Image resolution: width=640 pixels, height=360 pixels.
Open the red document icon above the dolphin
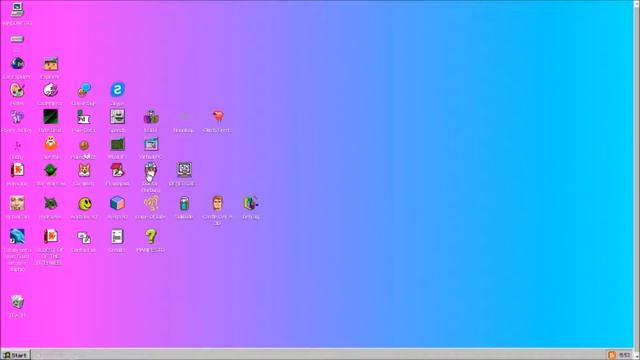click(17, 170)
